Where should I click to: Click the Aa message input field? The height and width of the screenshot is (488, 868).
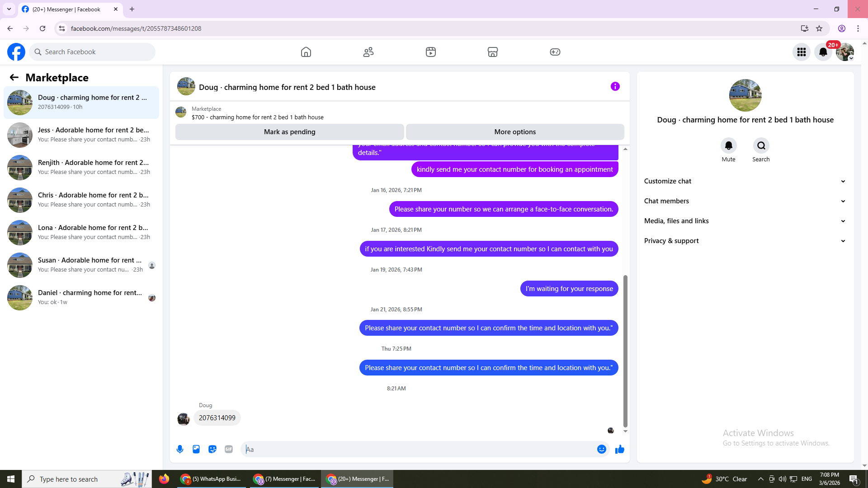click(x=418, y=449)
